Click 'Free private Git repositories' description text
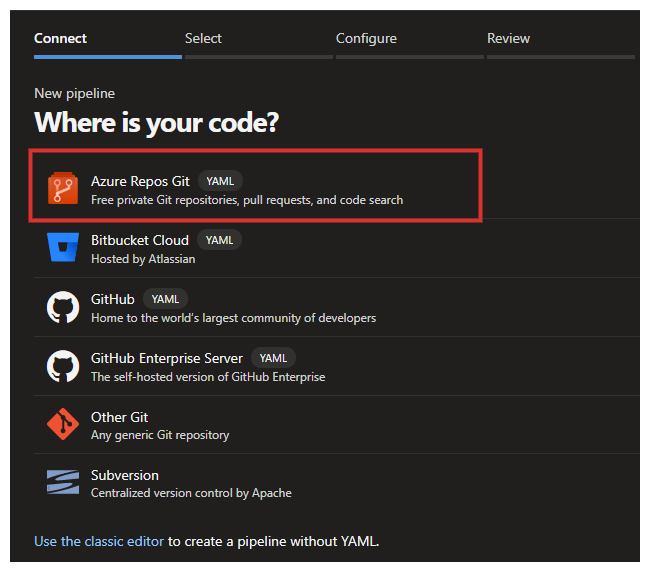 tap(247, 200)
